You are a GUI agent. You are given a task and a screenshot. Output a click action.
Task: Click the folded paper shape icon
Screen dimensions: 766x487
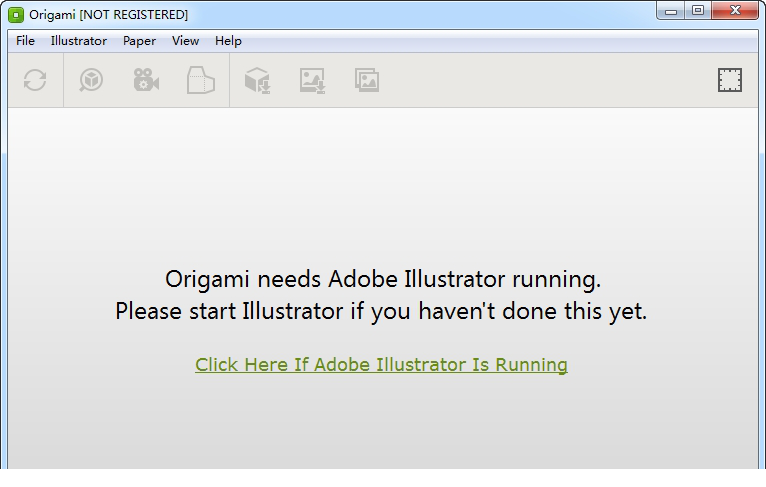201,80
